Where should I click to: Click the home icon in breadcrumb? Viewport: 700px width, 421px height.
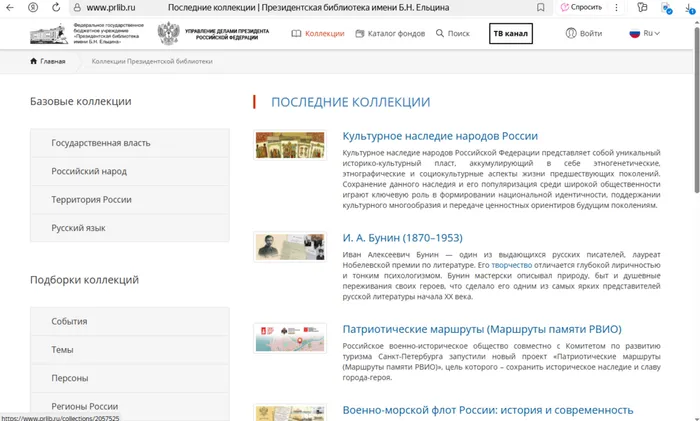point(34,61)
